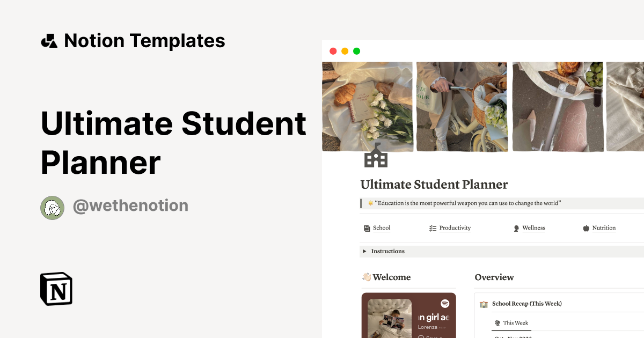
Task: Click the green maximize traffic light
Action: tap(357, 50)
